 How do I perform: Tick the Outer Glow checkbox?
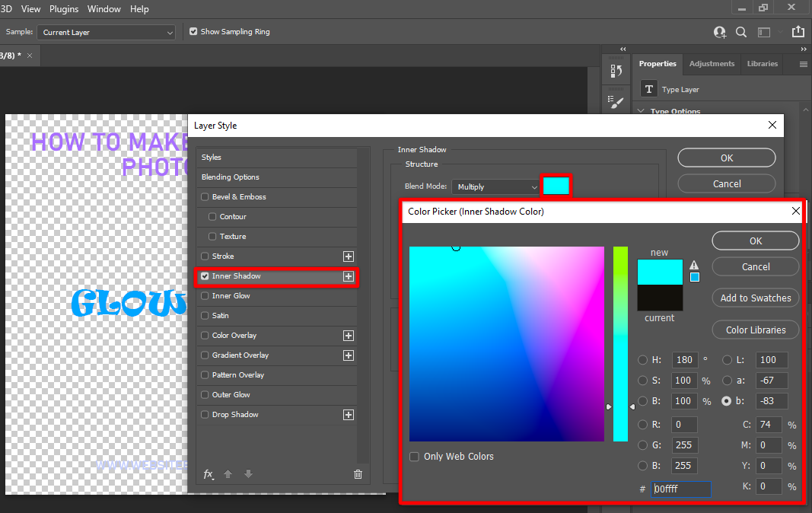(204, 395)
